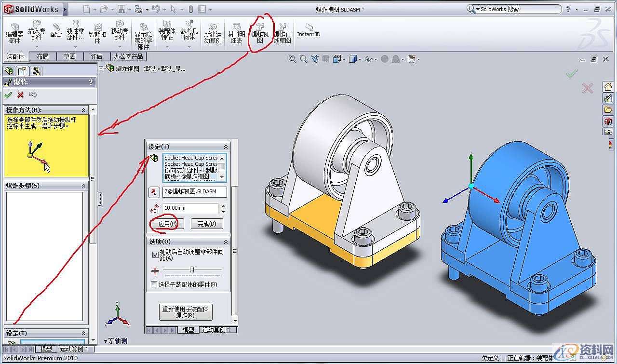
Task: Confirm the explode with green checkmark
Action: tap(8, 95)
